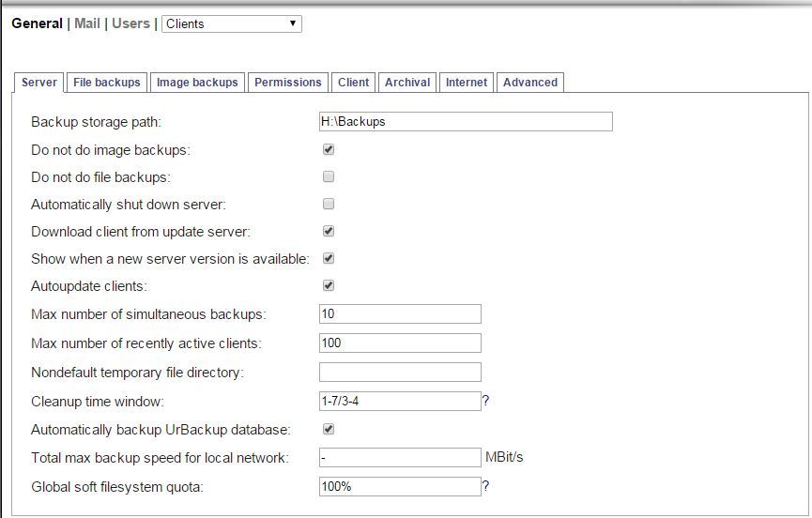Switch to the File backups tab
The width and height of the screenshot is (812, 518).
tap(107, 83)
